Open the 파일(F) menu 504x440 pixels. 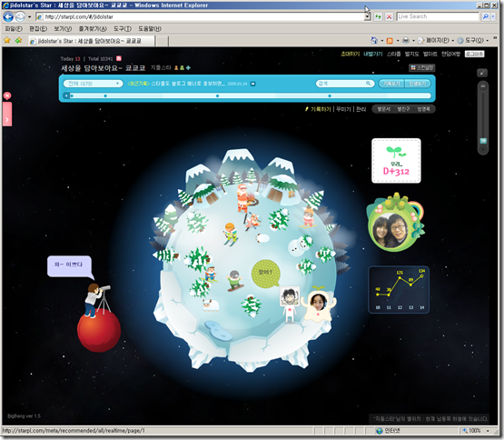coord(14,29)
